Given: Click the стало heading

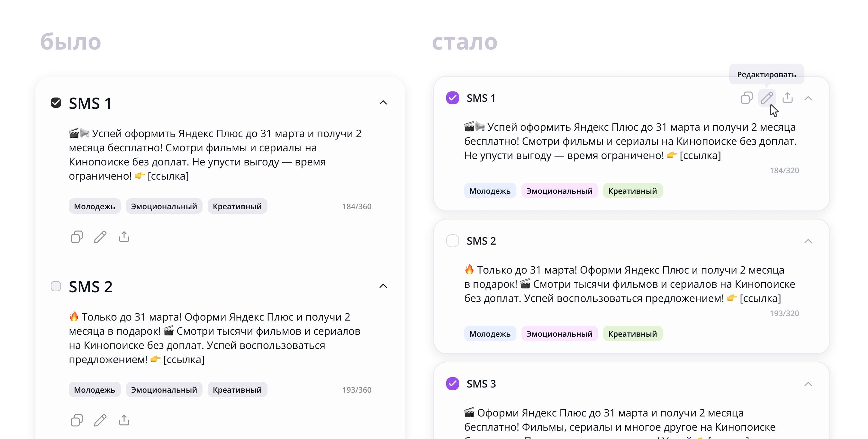Looking at the screenshot, I should 464,42.
